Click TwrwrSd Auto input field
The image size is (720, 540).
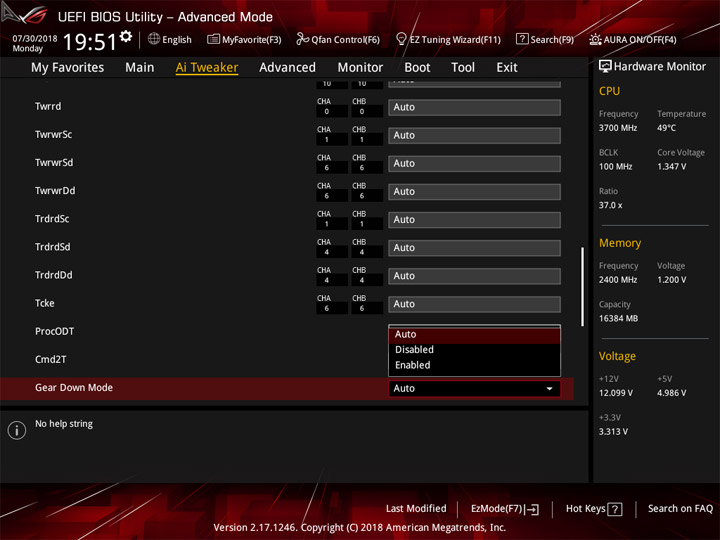click(x=474, y=163)
